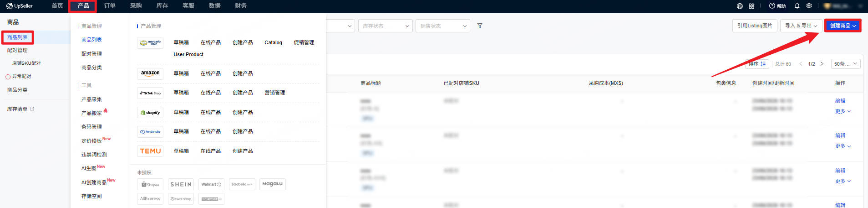Viewport: 868px width, 208px height.
Task: Click 营销管理 in TikTok Shop row
Action: pyautogui.click(x=274, y=93)
